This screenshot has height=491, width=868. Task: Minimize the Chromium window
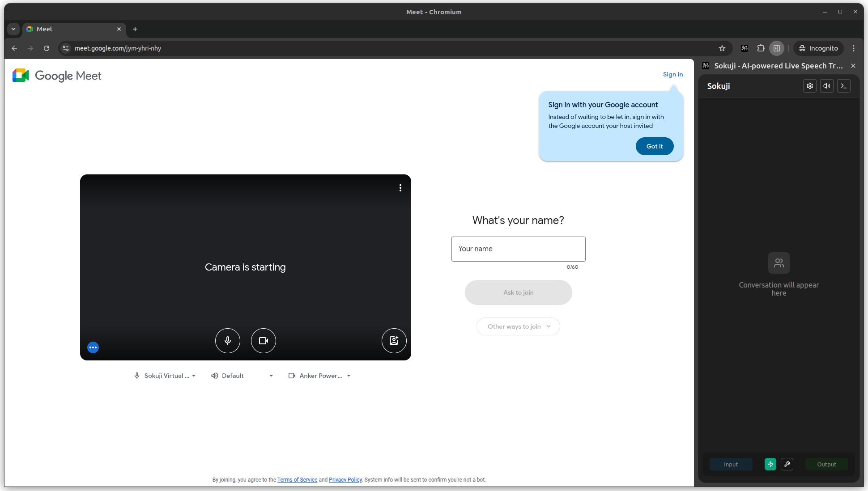[825, 12]
